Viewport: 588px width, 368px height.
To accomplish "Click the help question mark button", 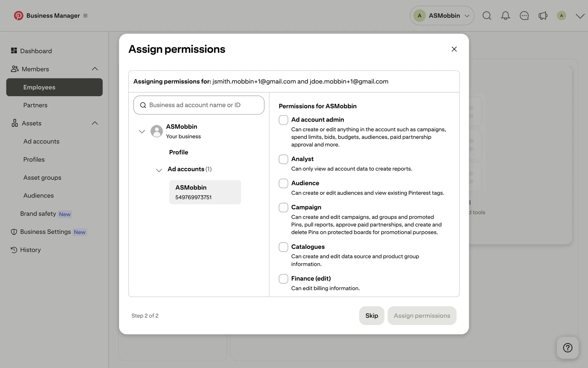I will click(x=567, y=348).
